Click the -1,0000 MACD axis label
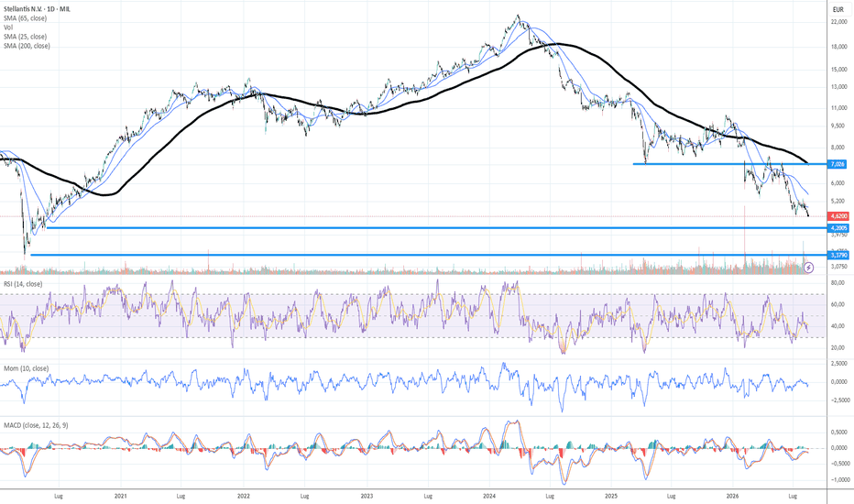 [839, 480]
